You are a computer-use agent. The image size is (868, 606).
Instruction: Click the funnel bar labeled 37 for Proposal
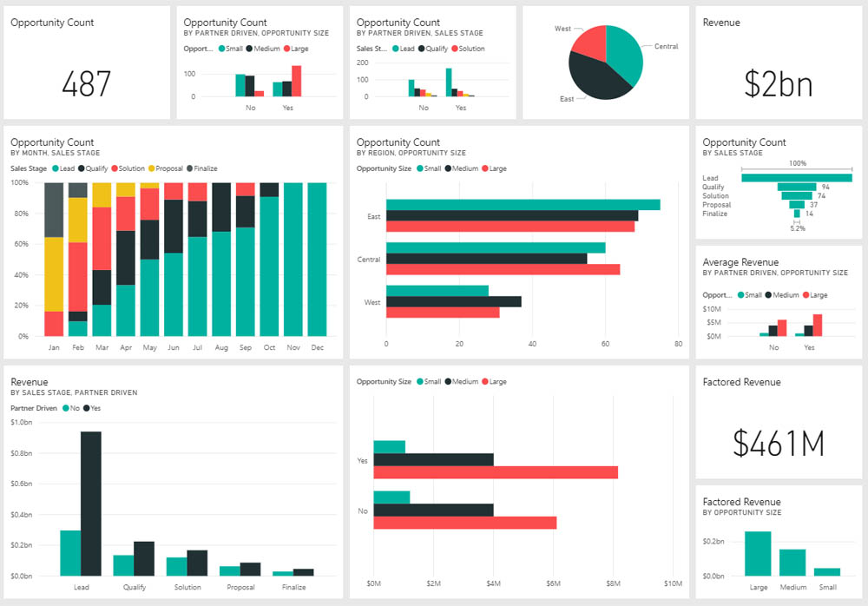[x=797, y=204]
